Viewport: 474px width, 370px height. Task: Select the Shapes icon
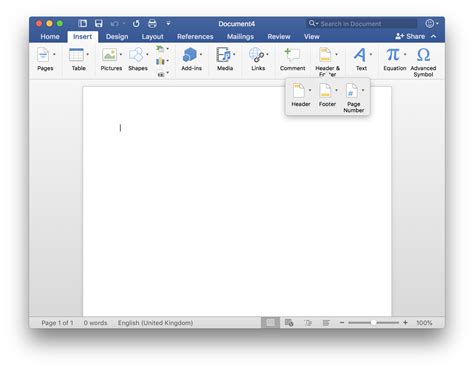(x=136, y=55)
